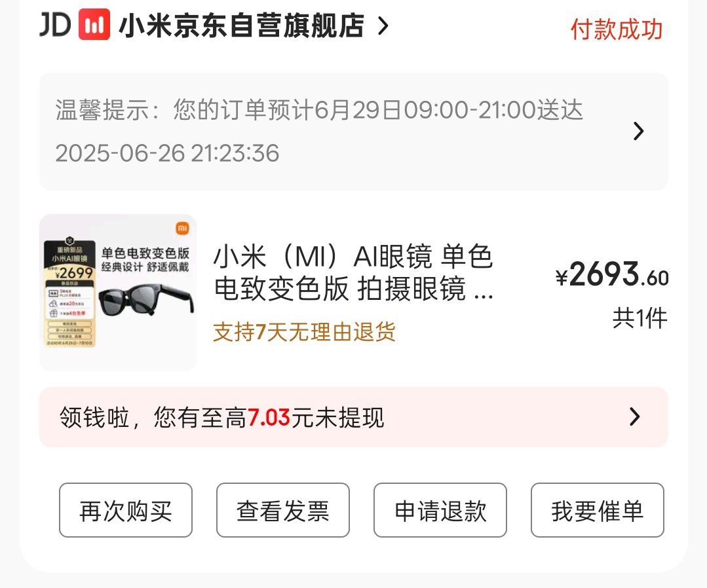Expand the delivery notice chevron arrow

pyautogui.click(x=638, y=131)
